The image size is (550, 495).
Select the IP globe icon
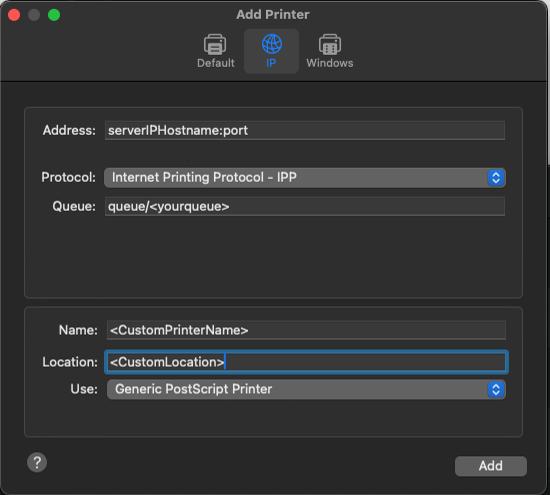click(x=271, y=44)
